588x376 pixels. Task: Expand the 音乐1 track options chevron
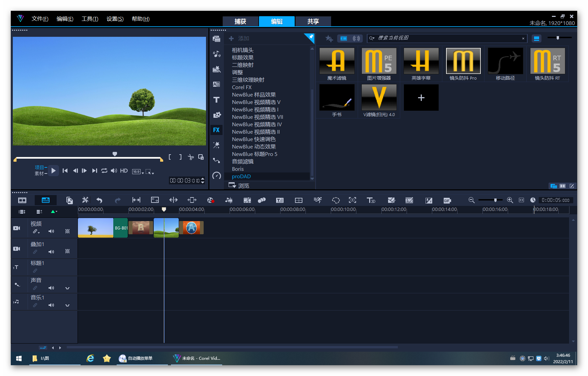pyautogui.click(x=67, y=305)
